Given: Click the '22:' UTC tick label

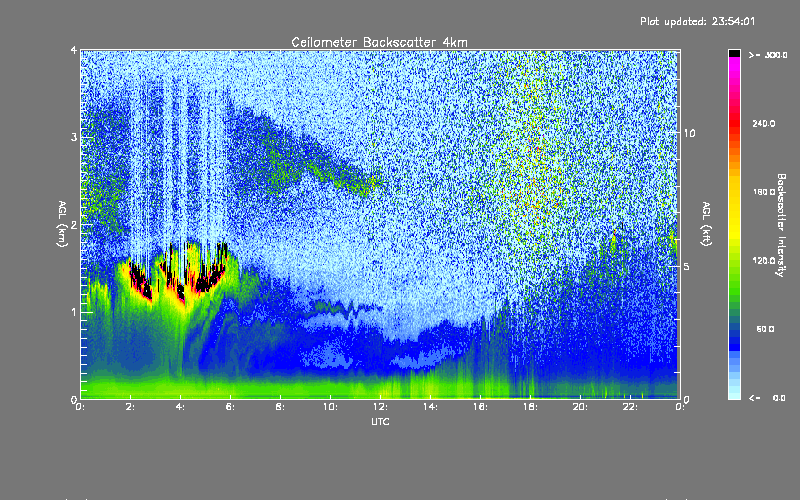Looking at the screenshot, I should point(630,407).
